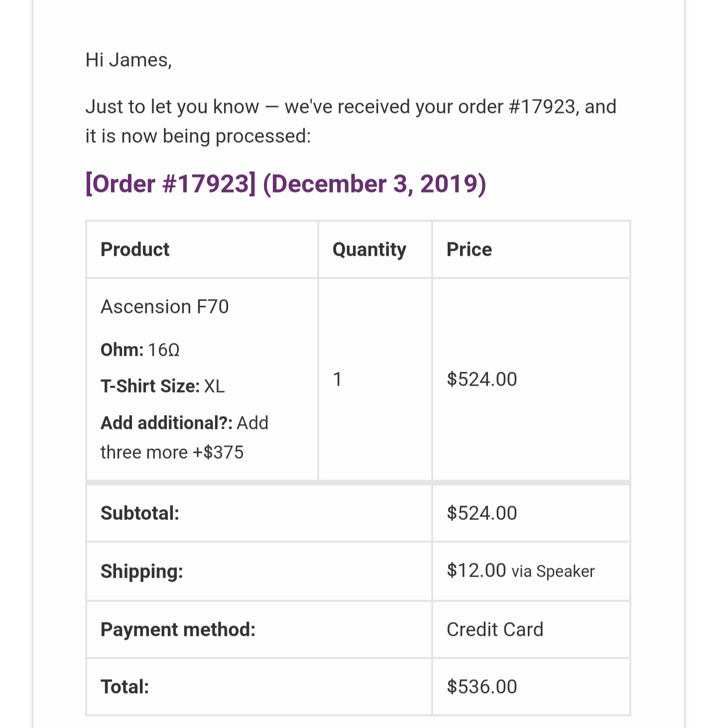
Task: Click the $524.00 item price cell
Action: (531, 379)
